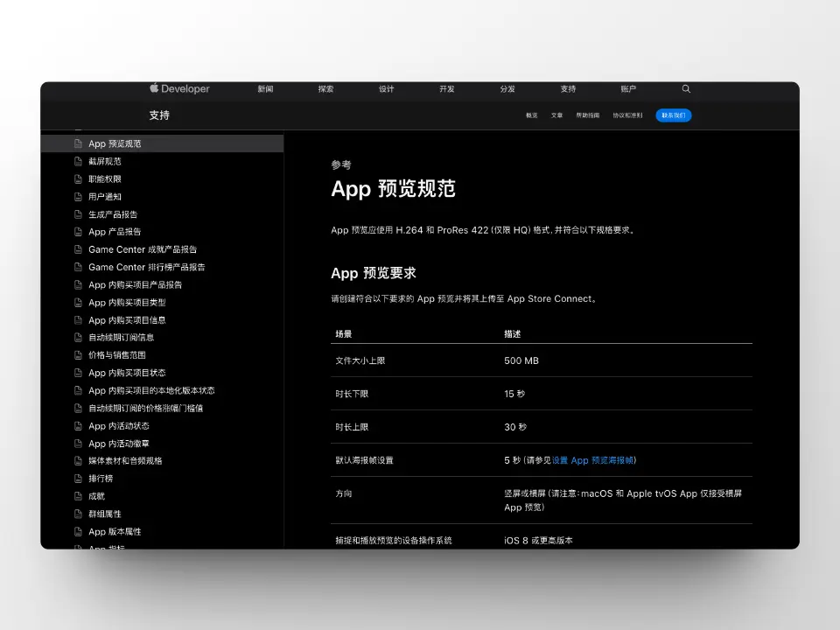Screen dimensions: 840x630
Task: Click the page icon beside 排行榜
Action: tap(78, 479)
